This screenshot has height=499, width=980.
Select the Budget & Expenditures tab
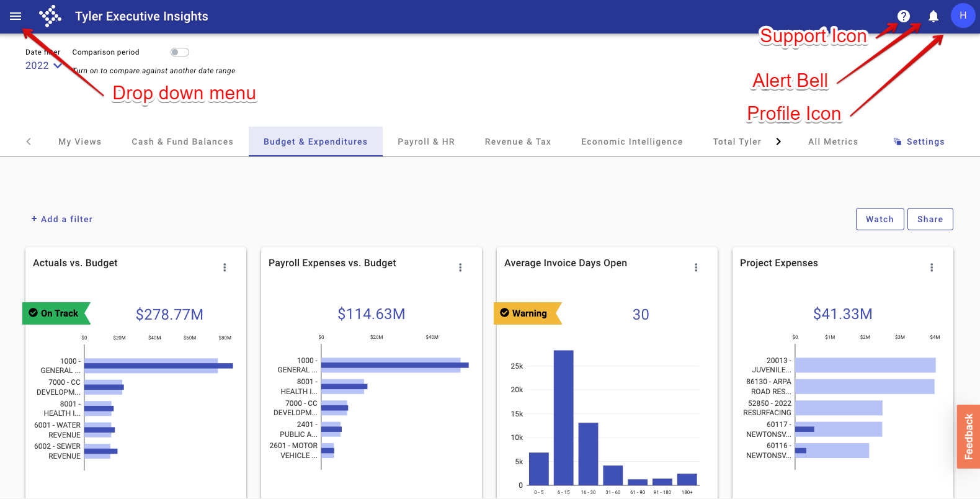pyautogui.click(x=316, y=142)
